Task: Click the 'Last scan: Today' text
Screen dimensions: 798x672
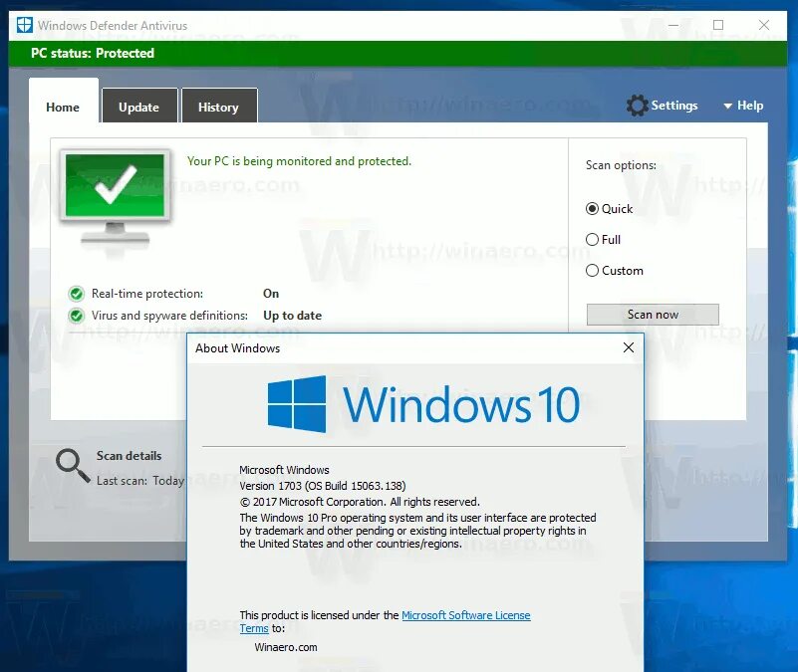Action: click(x=139, y=481)
